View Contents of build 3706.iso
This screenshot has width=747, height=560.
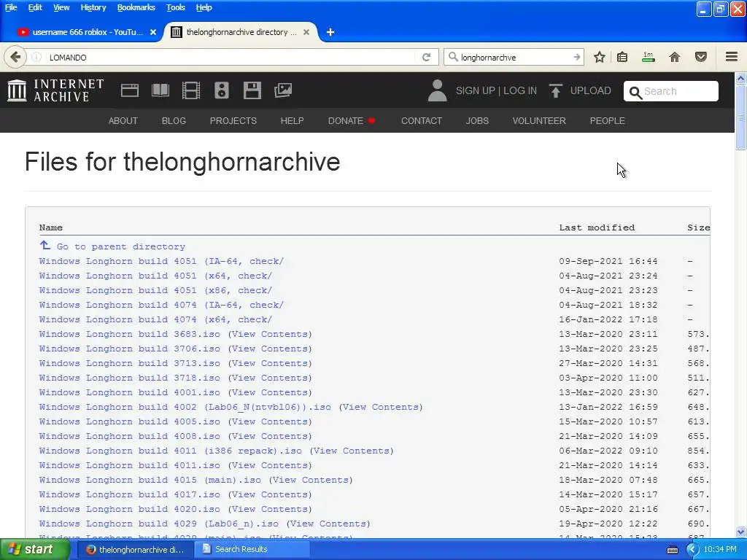click(270, 349)
